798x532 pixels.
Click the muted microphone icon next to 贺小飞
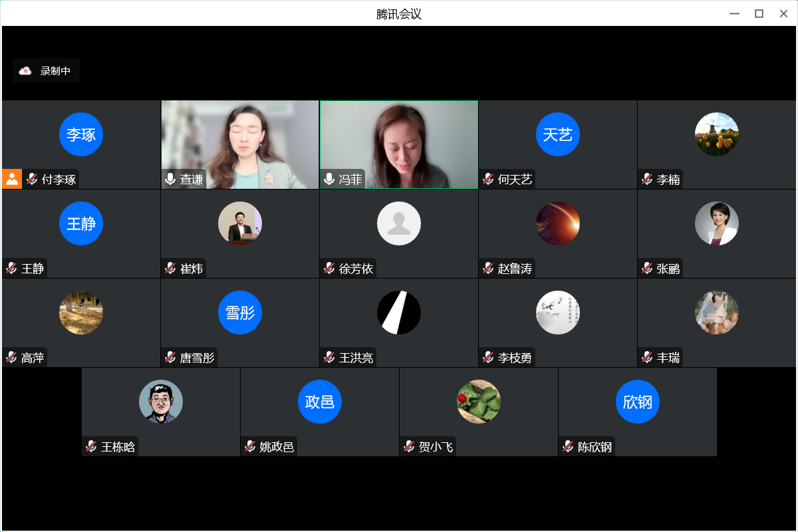(x=410, y=446)
